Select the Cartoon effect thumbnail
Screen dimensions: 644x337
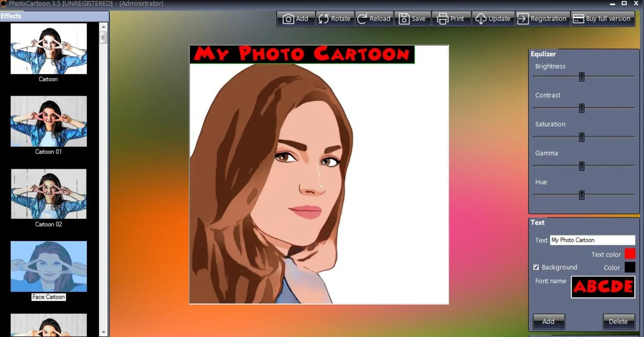pyautogui.click(x=48, y=48)
